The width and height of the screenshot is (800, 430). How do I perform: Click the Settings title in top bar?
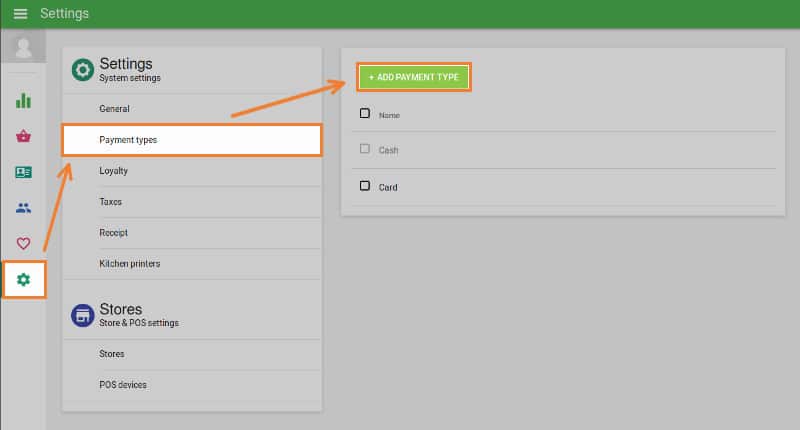tap(64, 14)
